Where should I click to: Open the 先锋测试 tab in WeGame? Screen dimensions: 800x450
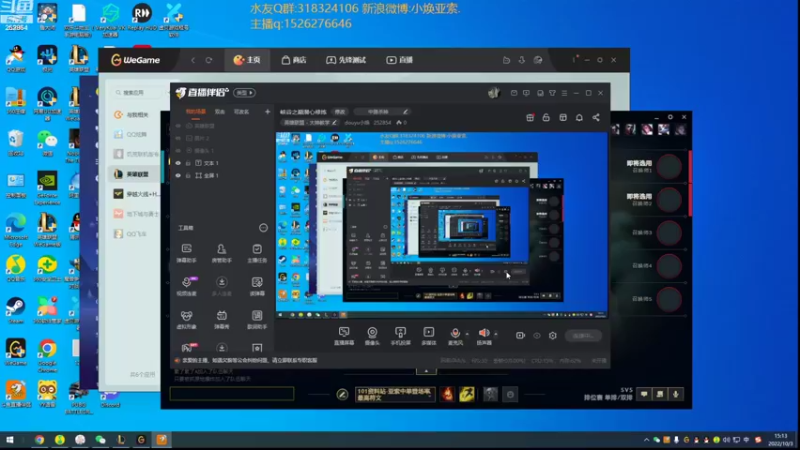[346, 60]
